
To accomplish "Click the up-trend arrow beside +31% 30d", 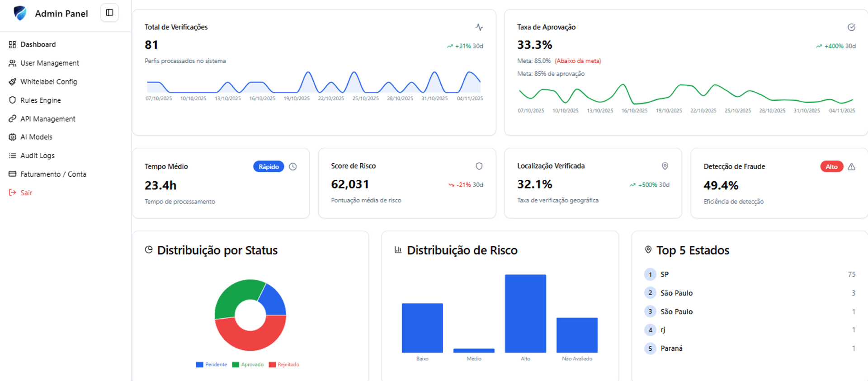I will point(450,46).
